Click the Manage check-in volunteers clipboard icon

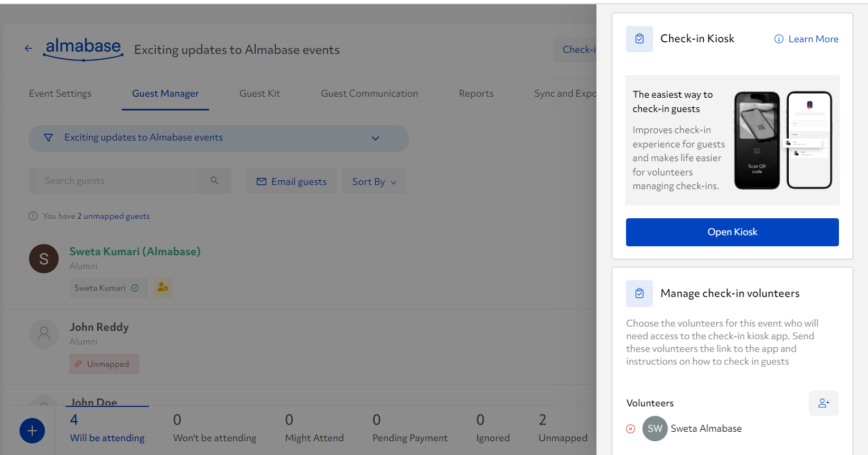pyautogui.click(x=639, y=293)
